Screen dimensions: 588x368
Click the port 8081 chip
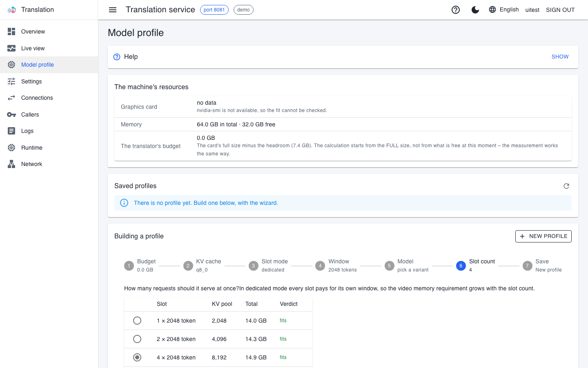pos(214,10)
